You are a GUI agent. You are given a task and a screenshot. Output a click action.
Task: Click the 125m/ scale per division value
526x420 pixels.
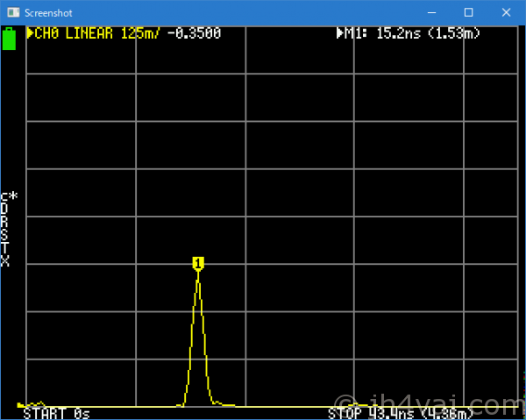tap(139, 33)
